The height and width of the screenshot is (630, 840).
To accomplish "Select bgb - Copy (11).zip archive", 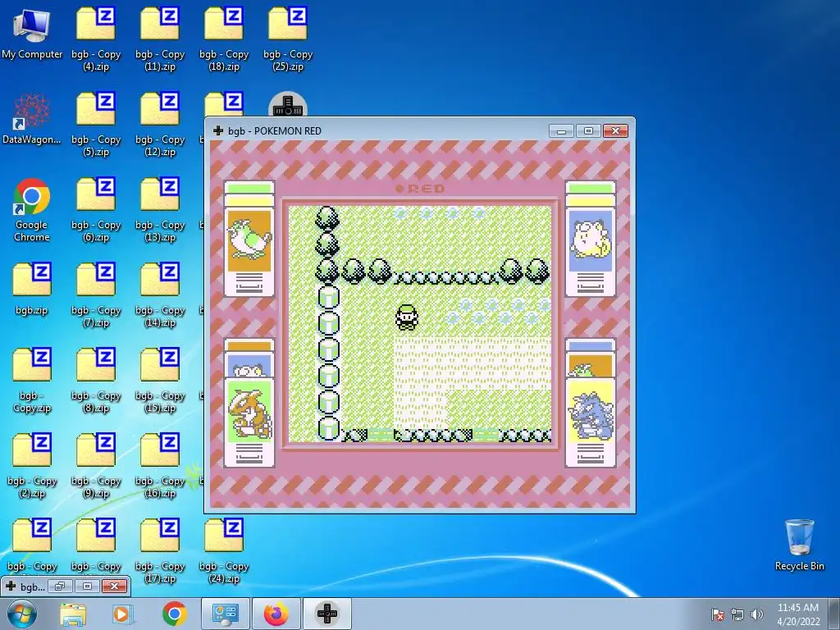I will click(160, 39).
